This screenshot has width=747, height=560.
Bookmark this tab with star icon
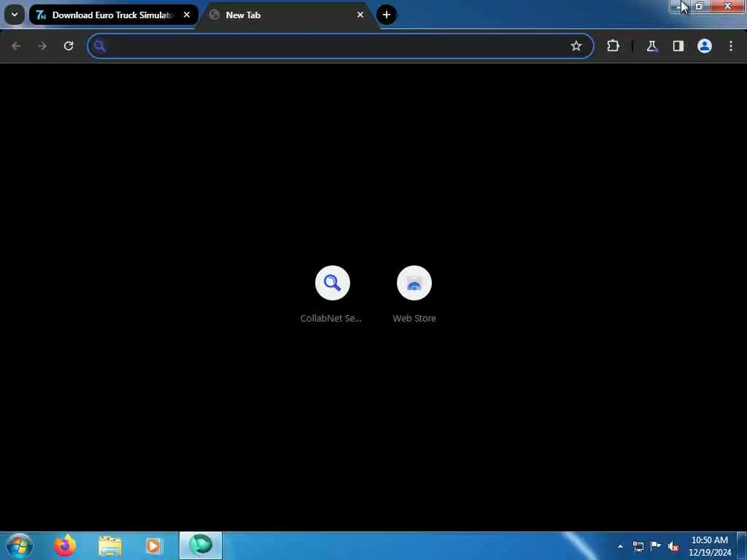click(576, 46)
